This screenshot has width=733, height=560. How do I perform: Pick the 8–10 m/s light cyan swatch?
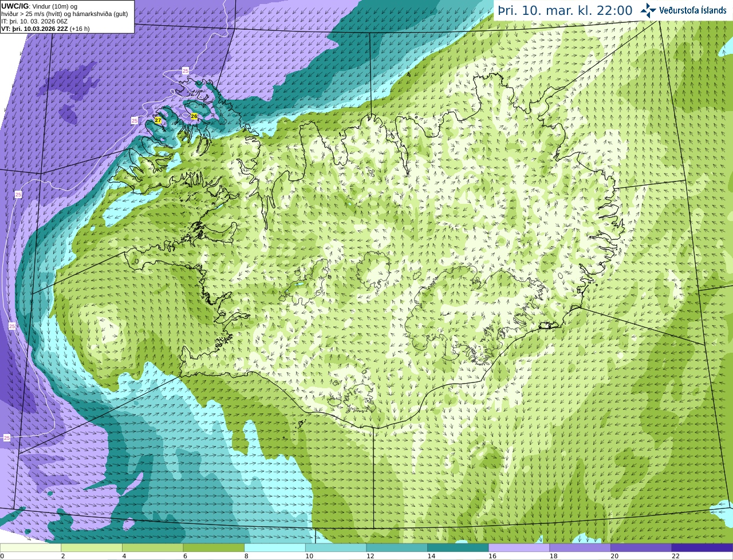pyautogui.click(x=275, y=548)
